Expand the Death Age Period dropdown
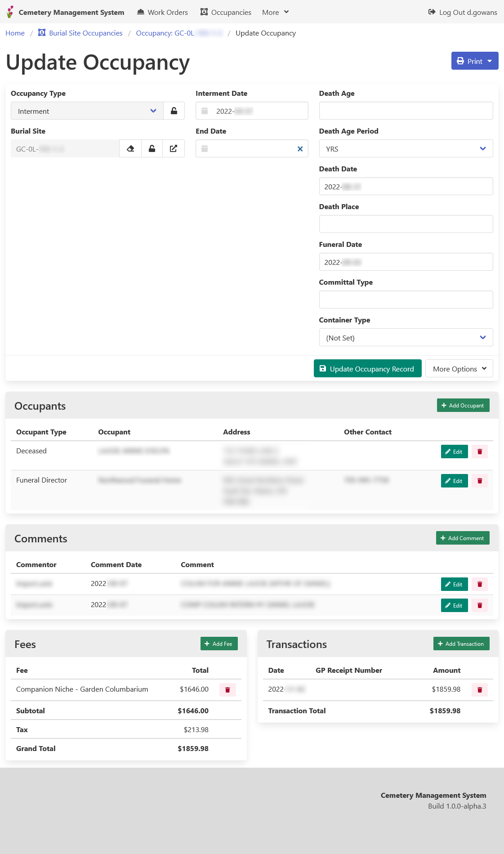This screenshot has width=504, height=854. tap(406, 149)
